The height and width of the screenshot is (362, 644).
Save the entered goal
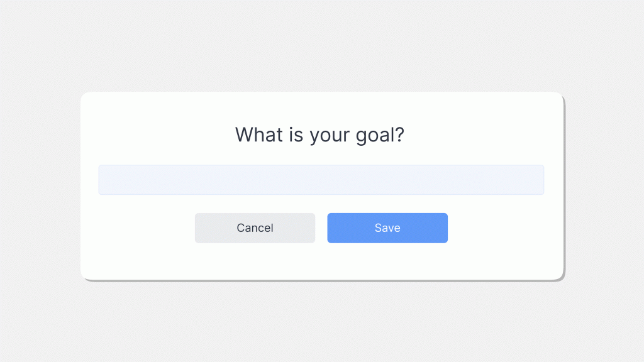[387, 228]
